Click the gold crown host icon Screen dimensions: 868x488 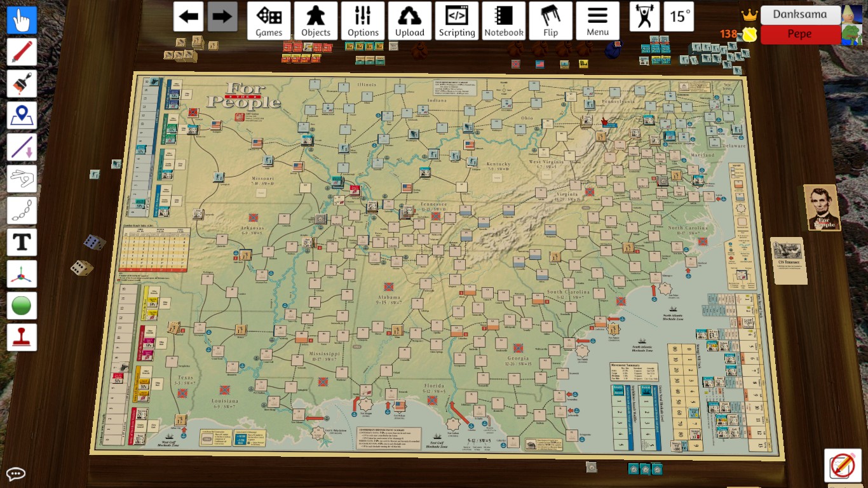[x=750, y=15]
